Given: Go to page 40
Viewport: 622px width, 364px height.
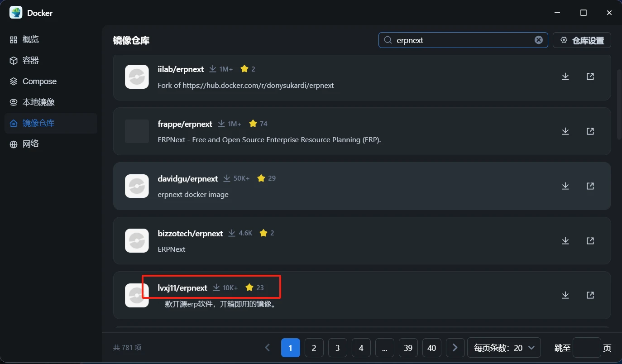Looking at the screenshot, I should click(x=432, y=348).
